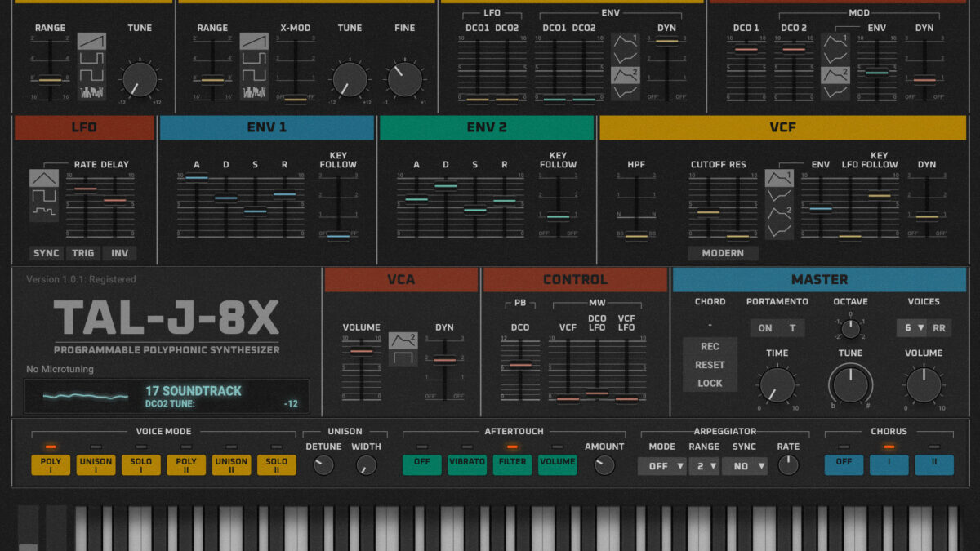This screenshot has width=980, height=551.
Task: Toggle the LFO INV switch
Action: [120, 253]
